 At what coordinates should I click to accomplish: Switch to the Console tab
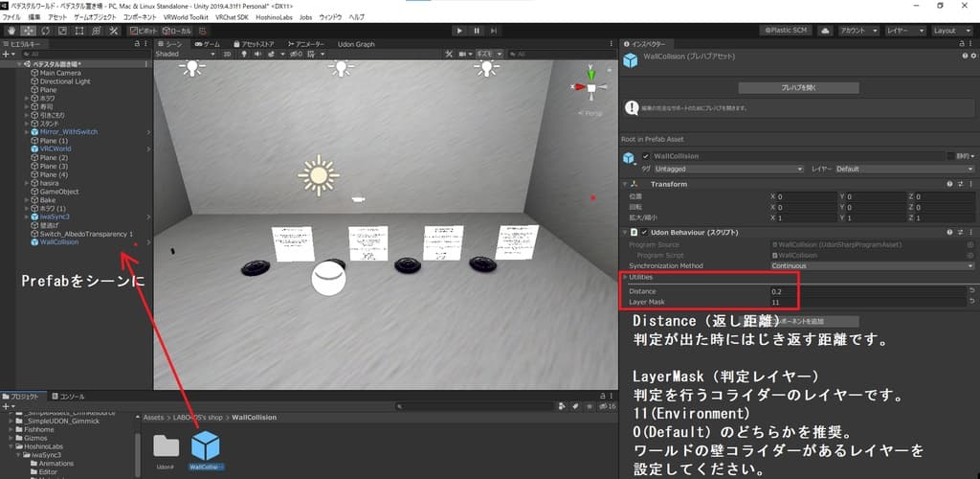click(68, 397)
